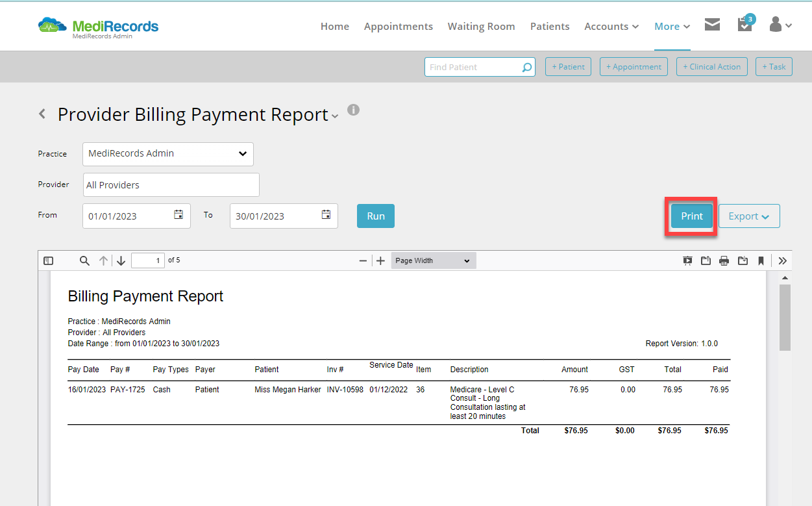The image size is (812, 506).
Task: Zoom in with the plus icon
Action: coord(381,260)
